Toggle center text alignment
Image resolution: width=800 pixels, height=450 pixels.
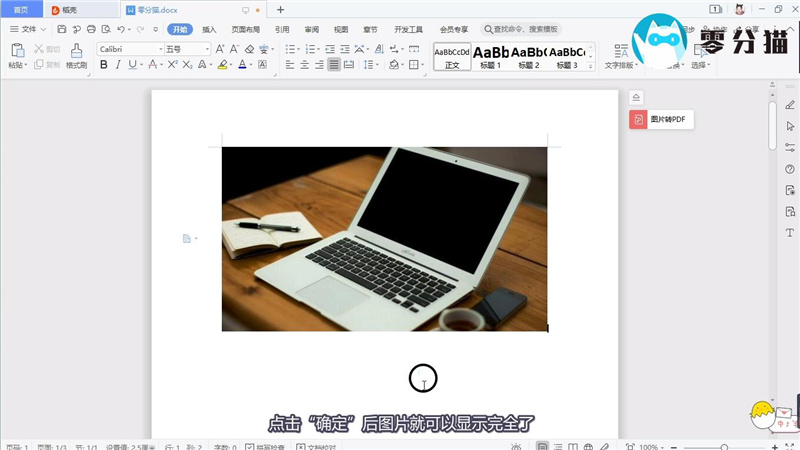click(304, 65)
